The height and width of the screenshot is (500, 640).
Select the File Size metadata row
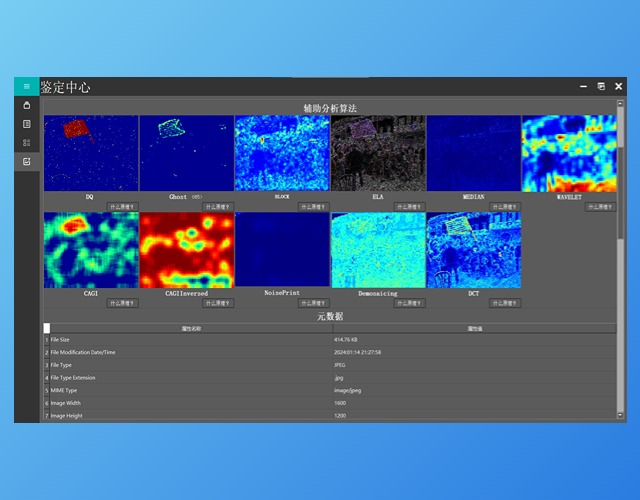tap(330, 340)
